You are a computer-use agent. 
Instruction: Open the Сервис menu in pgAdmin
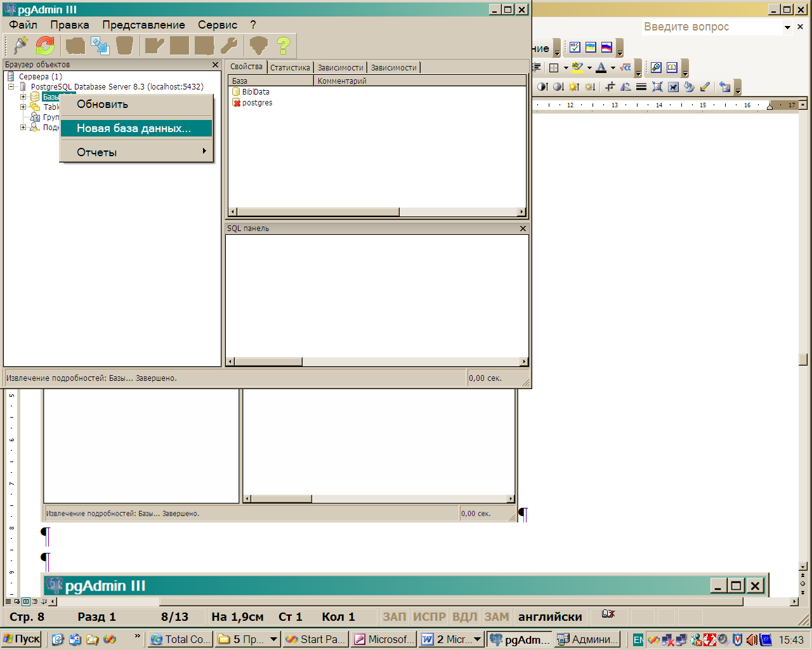218,25
